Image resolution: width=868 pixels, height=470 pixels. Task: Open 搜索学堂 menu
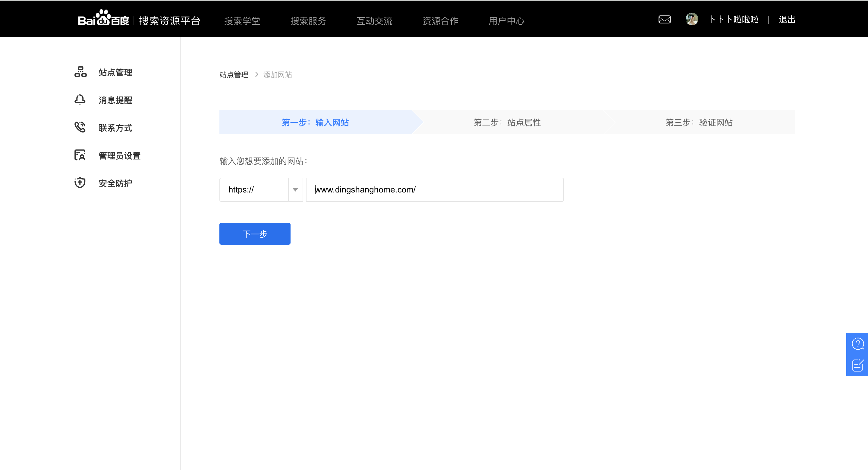(x=242, y=21)
